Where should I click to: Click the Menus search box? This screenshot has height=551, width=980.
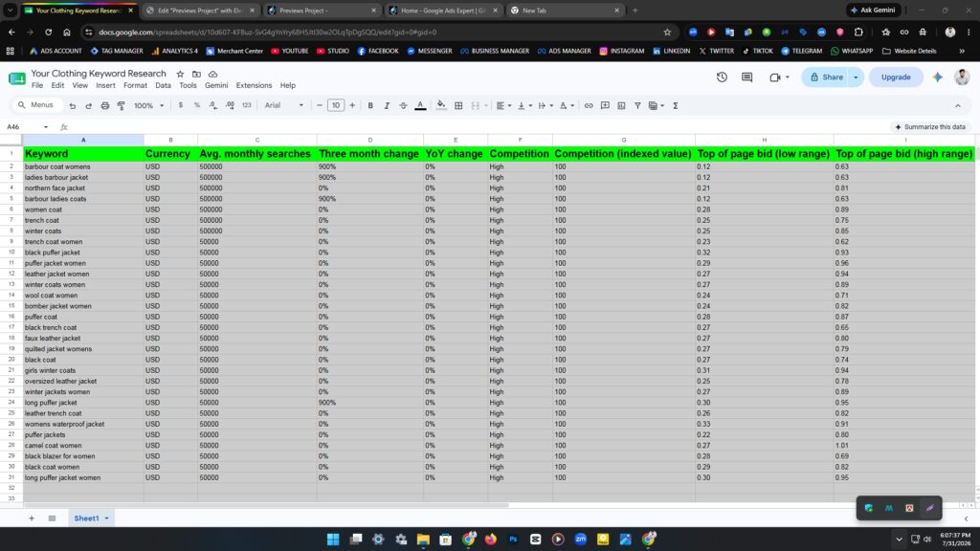[37, 105]
